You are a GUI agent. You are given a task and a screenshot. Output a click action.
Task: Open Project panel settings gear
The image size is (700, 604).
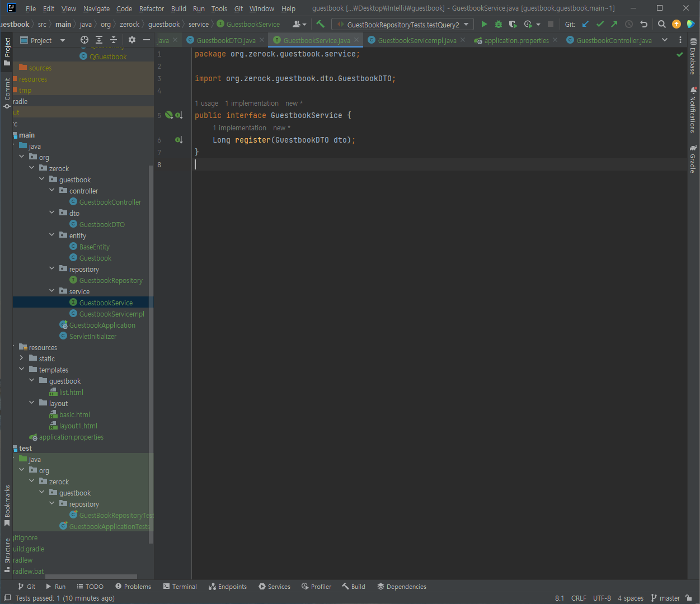tap(132, 40)
